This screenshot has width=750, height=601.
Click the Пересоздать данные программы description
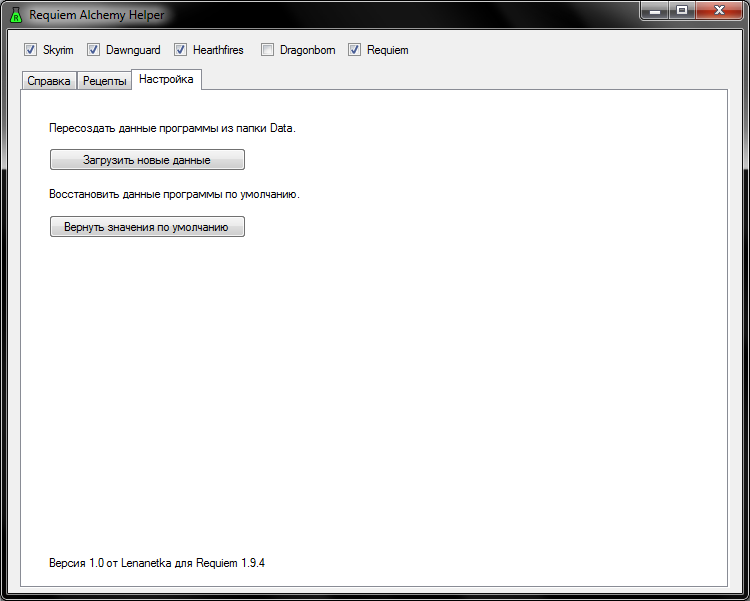(172, 128)
